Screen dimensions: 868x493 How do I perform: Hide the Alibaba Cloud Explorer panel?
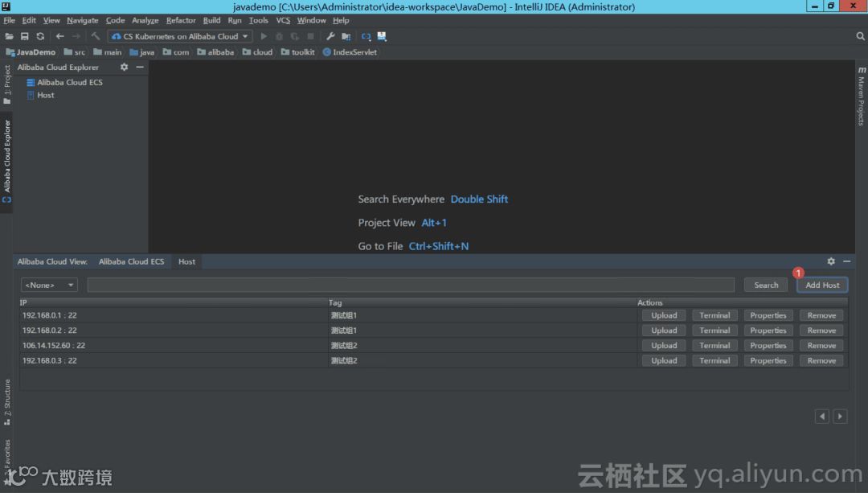pos(140,67)
